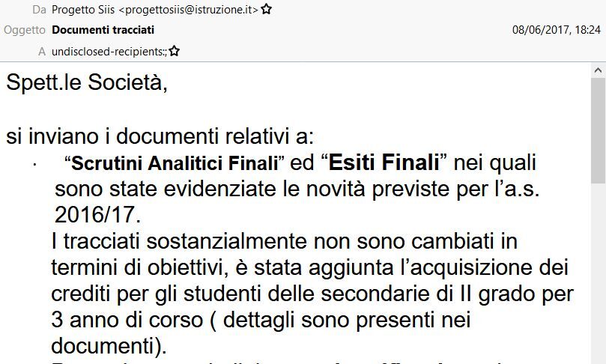The image size is (606, 364).
Task: Click the scrollbar track below the thumb
Action: tap(598, 273)
